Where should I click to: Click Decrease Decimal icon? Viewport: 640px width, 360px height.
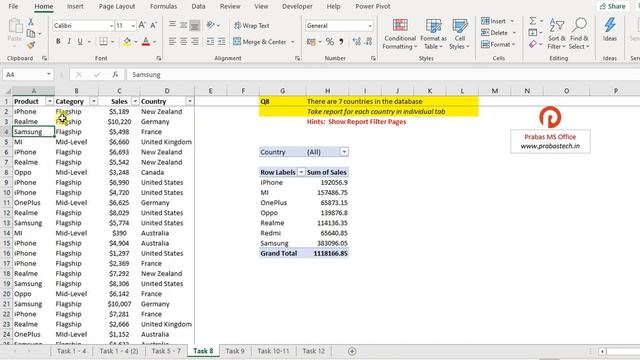click(369, 41)
